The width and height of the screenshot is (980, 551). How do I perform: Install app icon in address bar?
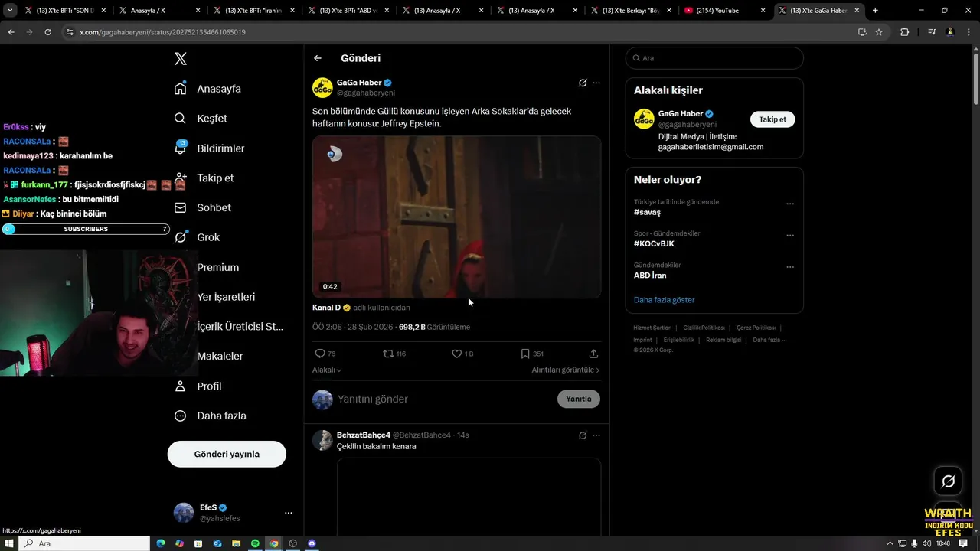(862, 32)
